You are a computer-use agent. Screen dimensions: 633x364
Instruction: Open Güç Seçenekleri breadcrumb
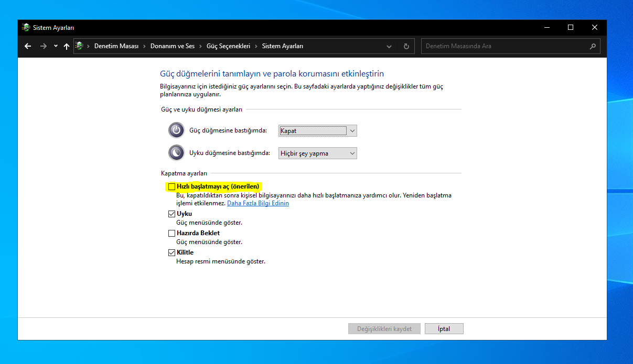pos(228,46)
